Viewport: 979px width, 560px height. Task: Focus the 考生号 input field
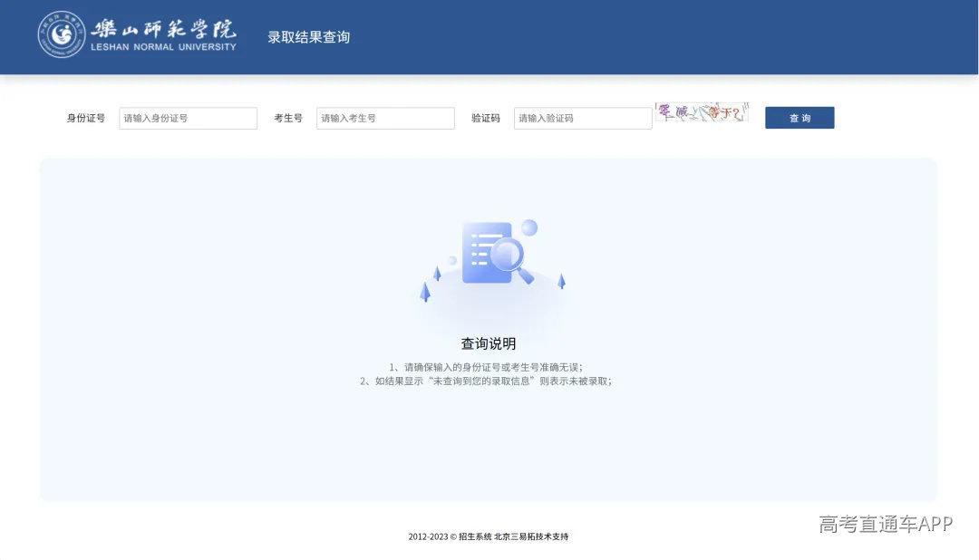coord(385,118)
